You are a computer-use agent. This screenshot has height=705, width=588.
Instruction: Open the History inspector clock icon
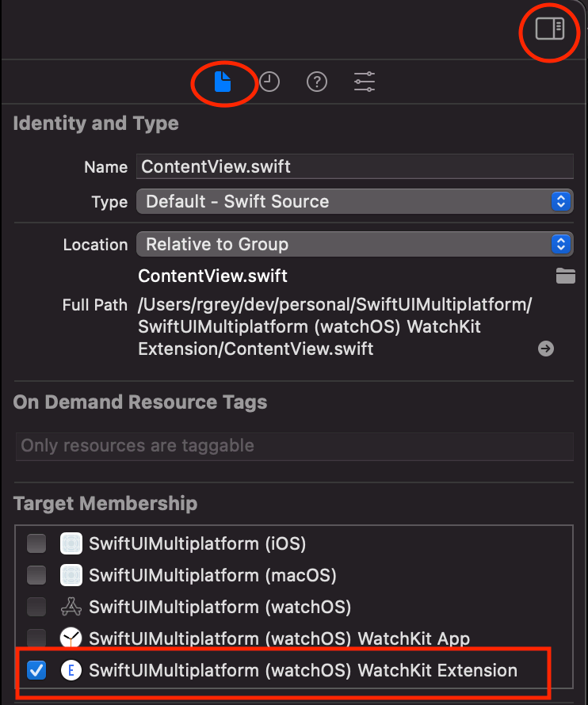[269, 82]
